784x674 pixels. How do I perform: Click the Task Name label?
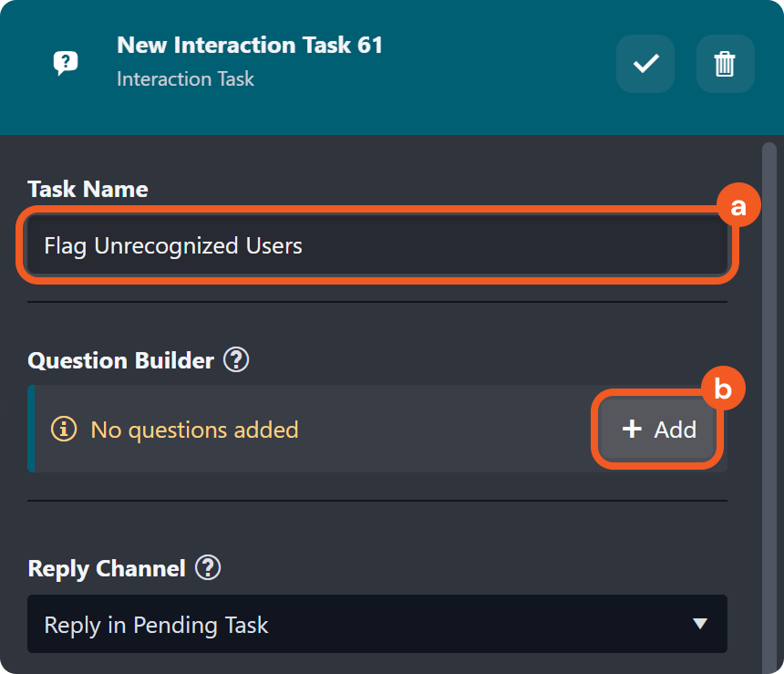pyautogui.click(x=88, y=189)
